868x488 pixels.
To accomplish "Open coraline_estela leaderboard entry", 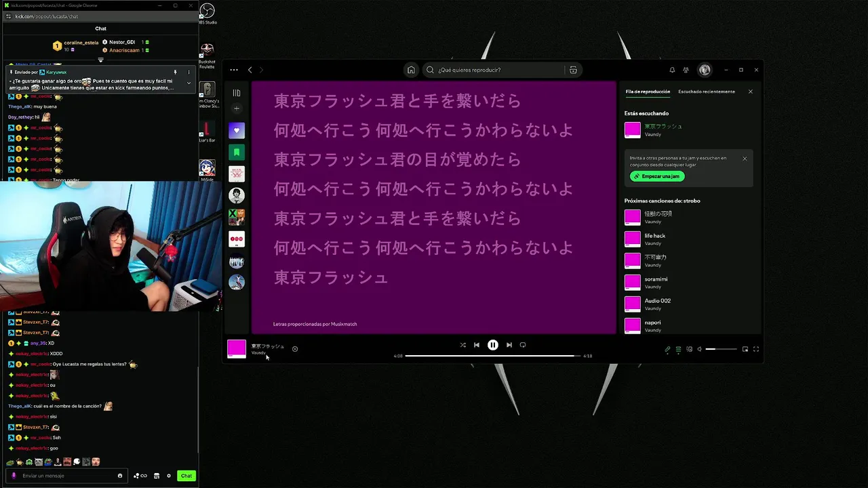I will pyautogui.click(x=76, y=45).
